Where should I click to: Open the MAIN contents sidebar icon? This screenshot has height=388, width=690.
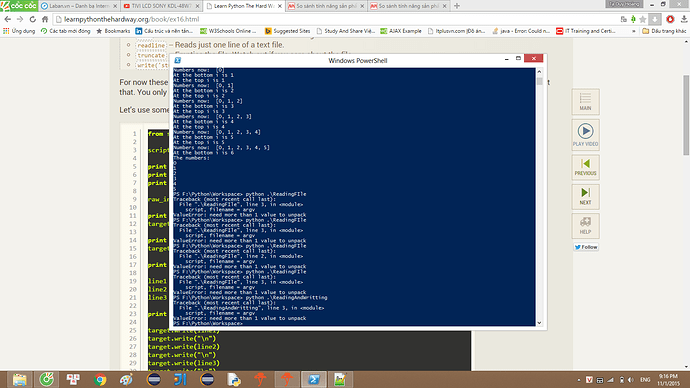point(585,102)
